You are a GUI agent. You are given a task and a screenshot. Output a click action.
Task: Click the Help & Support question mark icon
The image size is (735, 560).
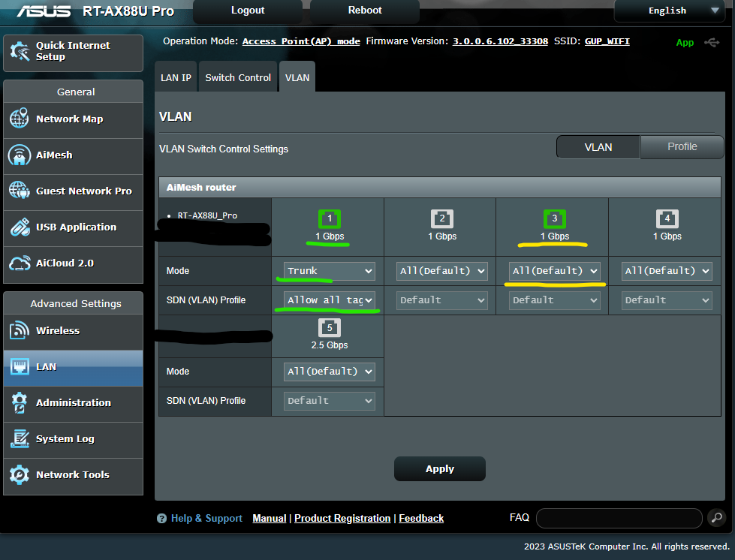tap(161, 518)
